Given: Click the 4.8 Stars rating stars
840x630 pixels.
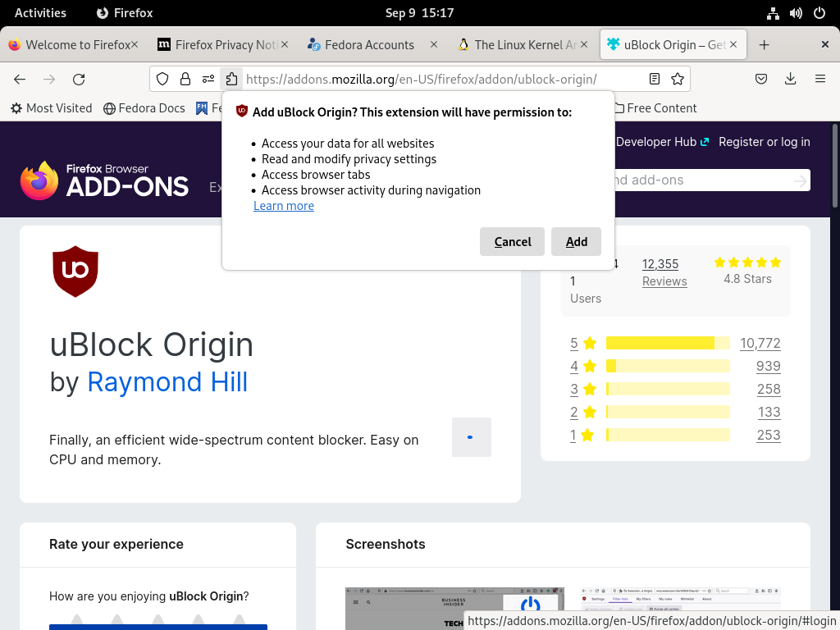Looking at the screenshot, I should (747, 262).
